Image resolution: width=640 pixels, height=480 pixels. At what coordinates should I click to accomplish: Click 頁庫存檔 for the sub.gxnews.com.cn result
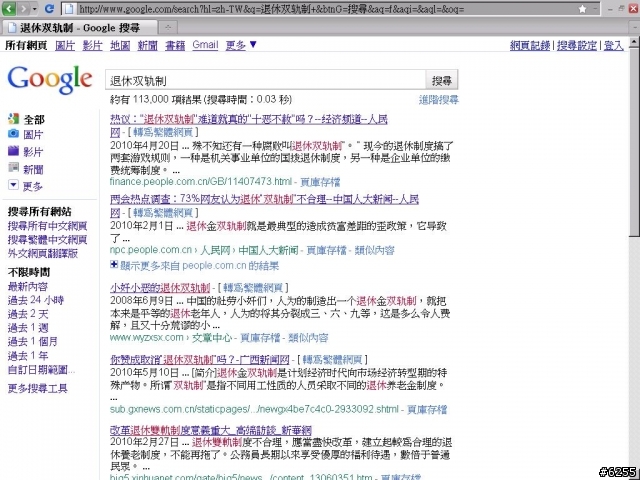(427, 409)
